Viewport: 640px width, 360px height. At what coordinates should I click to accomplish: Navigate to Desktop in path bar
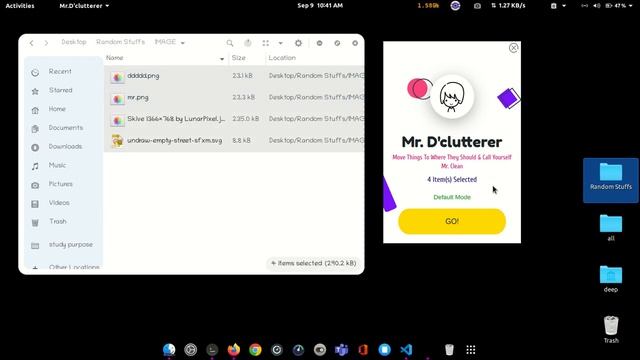pos(74,42)
